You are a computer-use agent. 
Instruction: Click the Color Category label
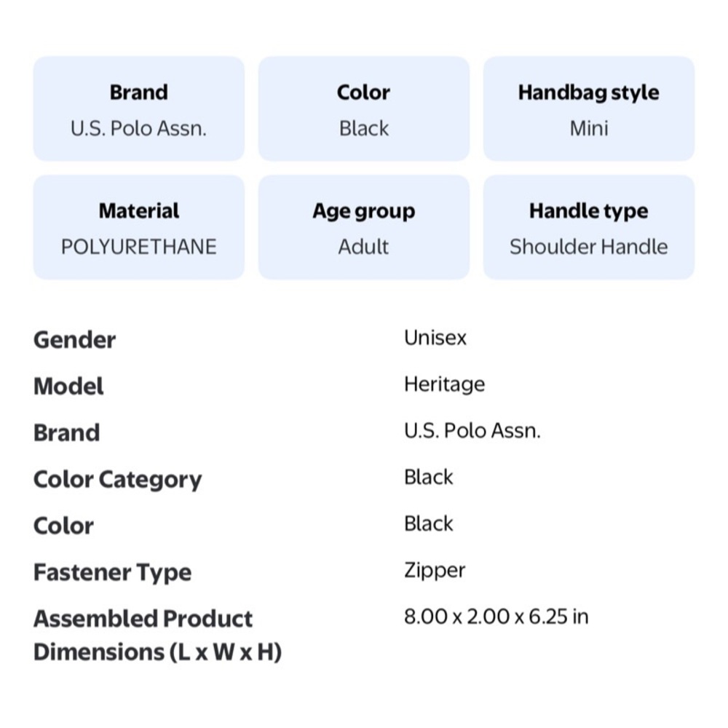[x=117, y=480]
